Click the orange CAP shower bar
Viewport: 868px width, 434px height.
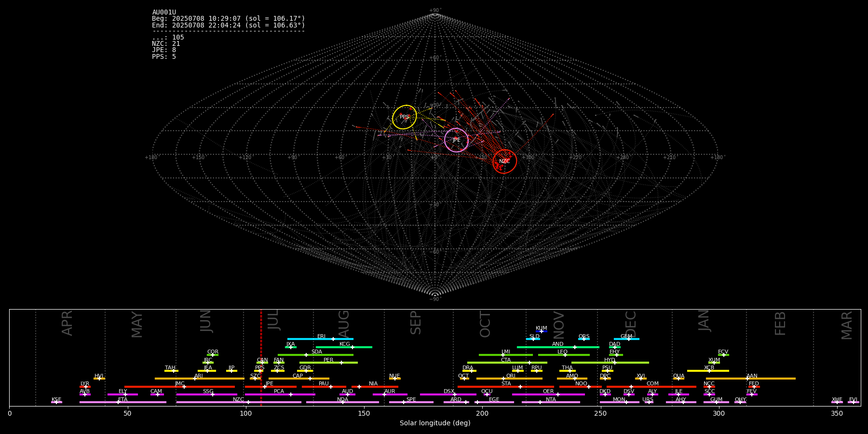point(299,379)
